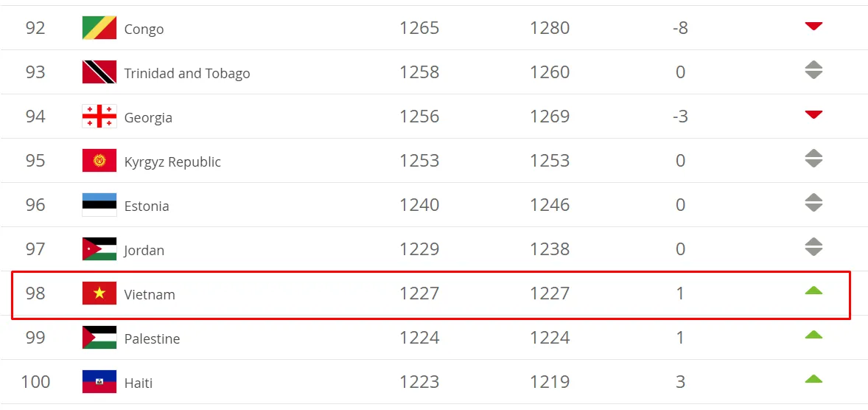Open the Vietnam team link

150,295
